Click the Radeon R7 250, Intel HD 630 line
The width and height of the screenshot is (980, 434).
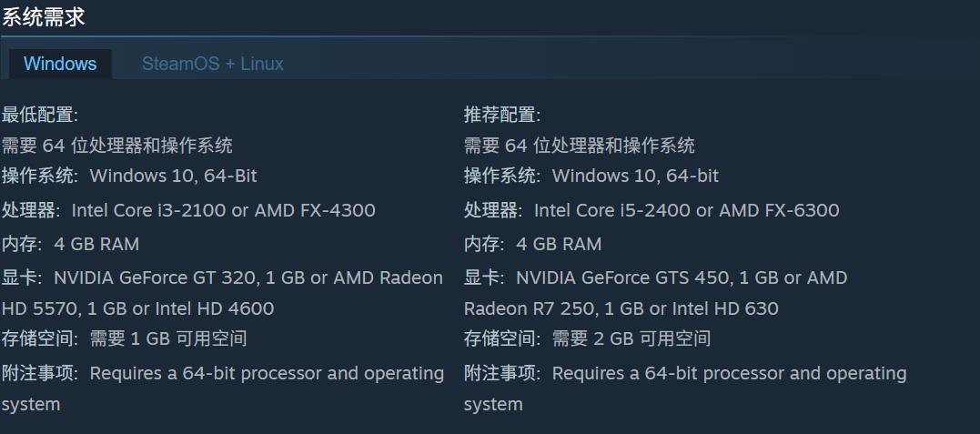(x=621, y=308)
